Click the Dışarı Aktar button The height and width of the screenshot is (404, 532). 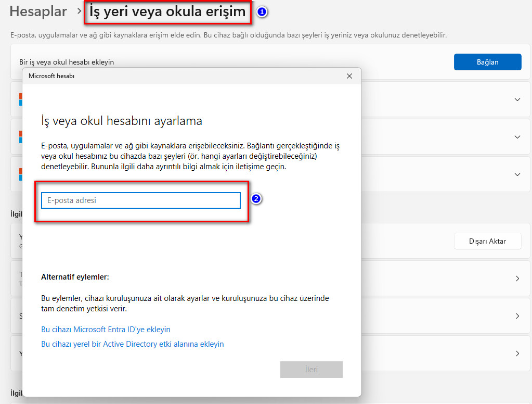tap(487, 241)
